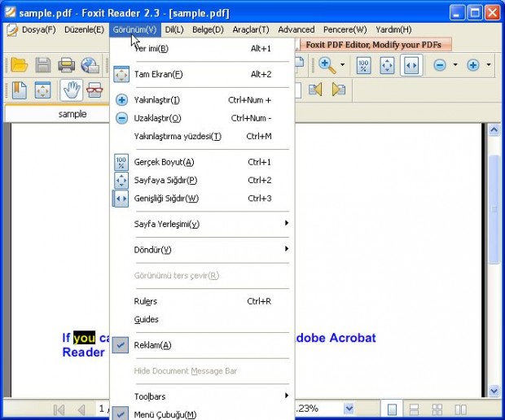Choose Genişliği Sığdır(W) menu item
This screenshot has width=505, height=420.
tap(202, 199)
